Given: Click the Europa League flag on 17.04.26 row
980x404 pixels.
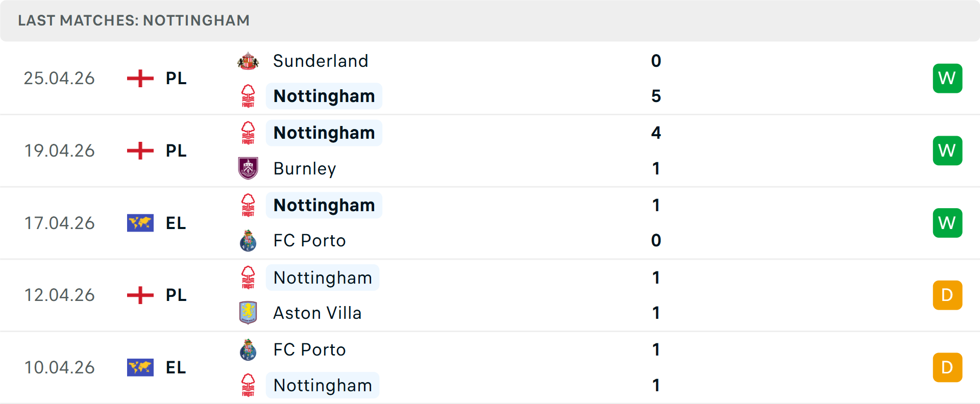Looking at the screenshot, I should pos(140,223).
